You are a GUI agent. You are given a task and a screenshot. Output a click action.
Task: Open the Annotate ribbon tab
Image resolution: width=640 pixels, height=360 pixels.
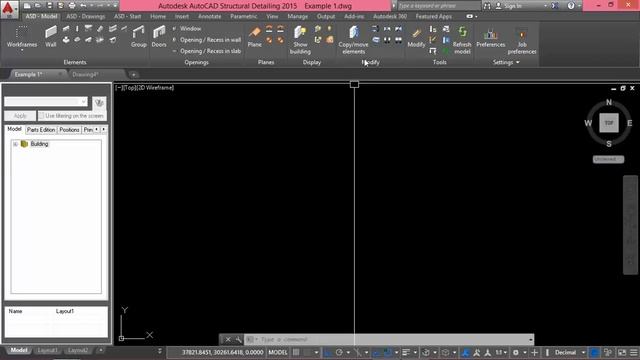click(209, 16)
